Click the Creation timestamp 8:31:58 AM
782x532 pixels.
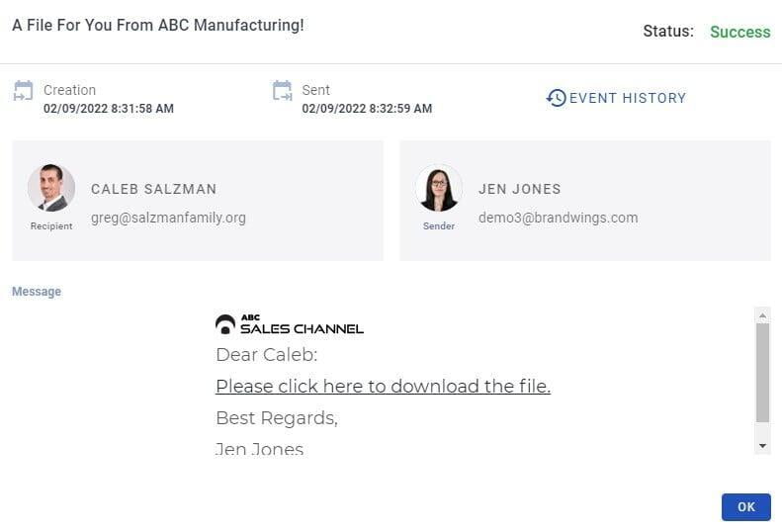142,109
